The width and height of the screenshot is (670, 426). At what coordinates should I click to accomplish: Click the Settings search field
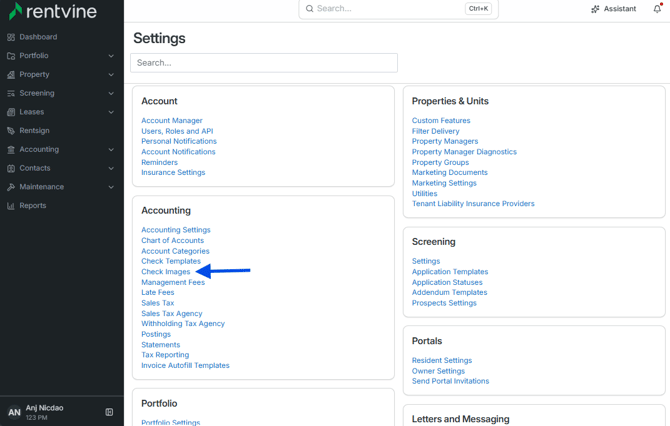(x=264, y=63)
